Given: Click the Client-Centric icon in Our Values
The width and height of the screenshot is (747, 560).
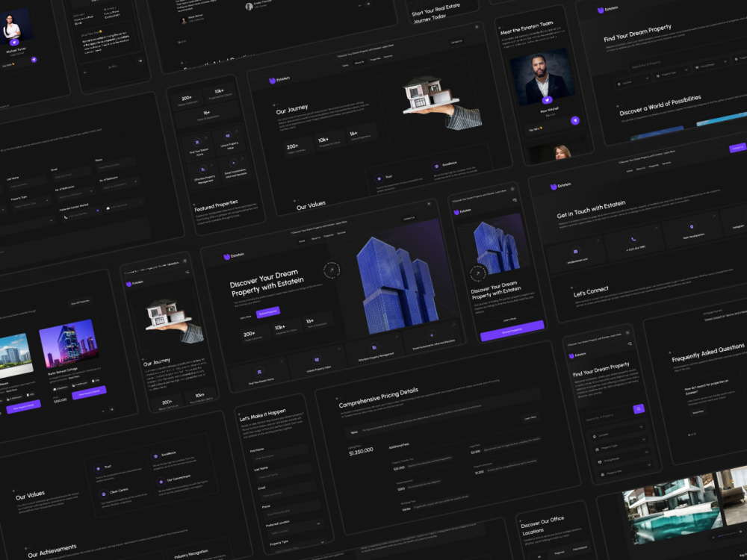Looking at the screenshot, I should 103,494.
